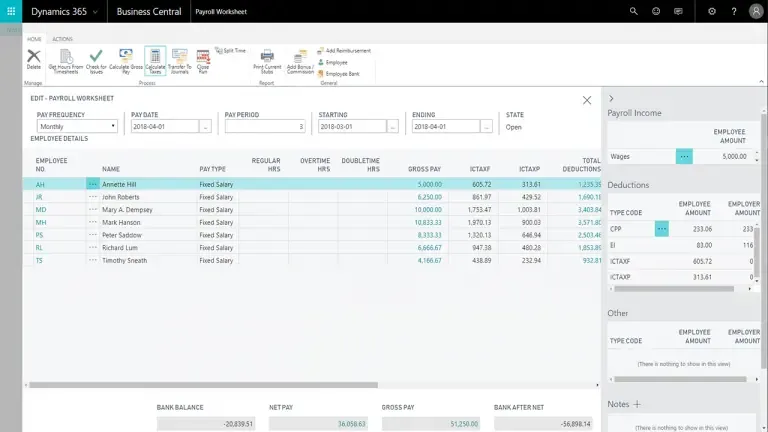Open the Pay Date picker button
The height and width of the screenshot is (432, 768).
click(205, 127)
